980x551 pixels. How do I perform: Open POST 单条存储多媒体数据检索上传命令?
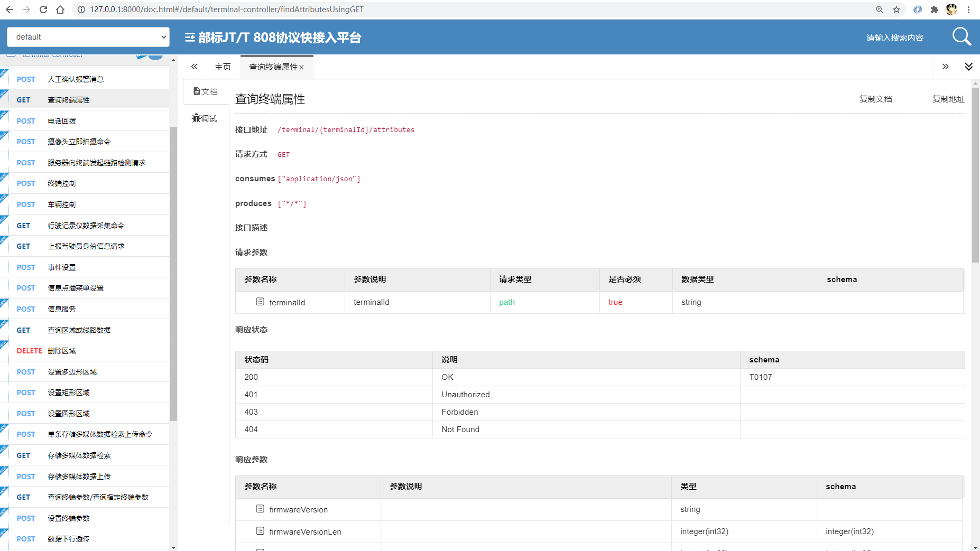coord(85,434)
